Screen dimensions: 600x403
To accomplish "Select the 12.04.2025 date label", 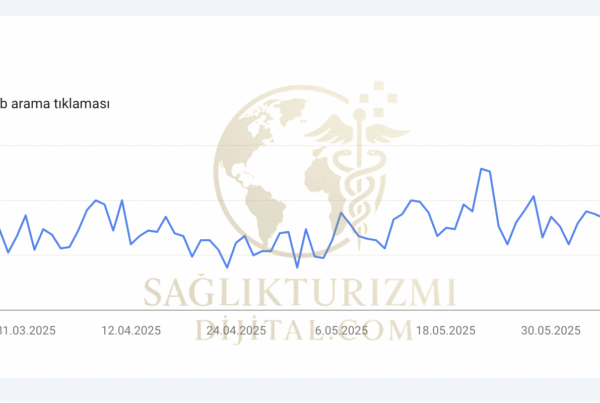I will click(x=132, y=331).
